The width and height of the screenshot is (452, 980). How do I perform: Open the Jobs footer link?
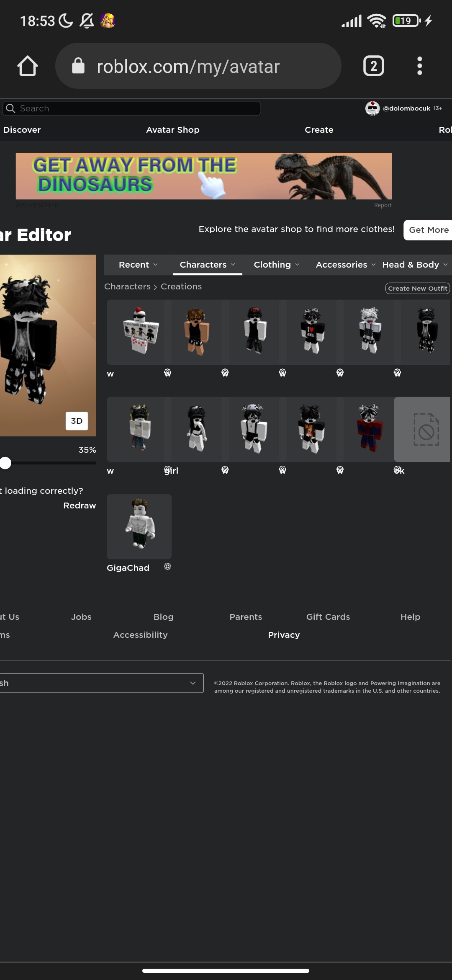coord(81,617)
